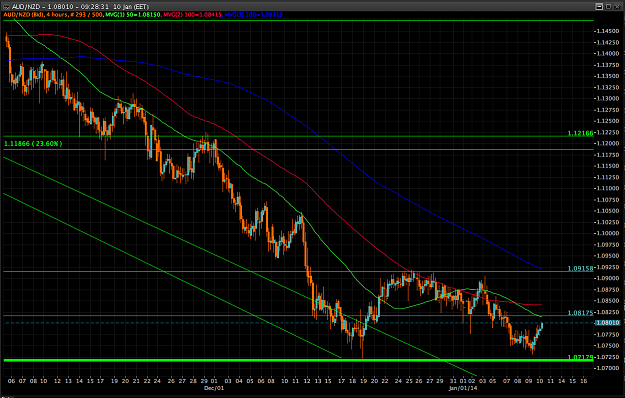Close the AUD/NZD chart window
Viewport: 625px width, 398px height.
[x=618, y=6]
